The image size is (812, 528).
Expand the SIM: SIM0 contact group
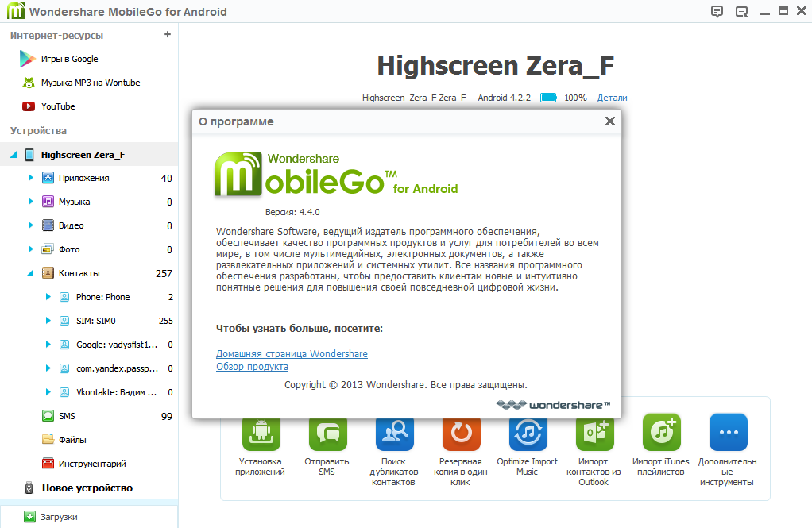48,321
